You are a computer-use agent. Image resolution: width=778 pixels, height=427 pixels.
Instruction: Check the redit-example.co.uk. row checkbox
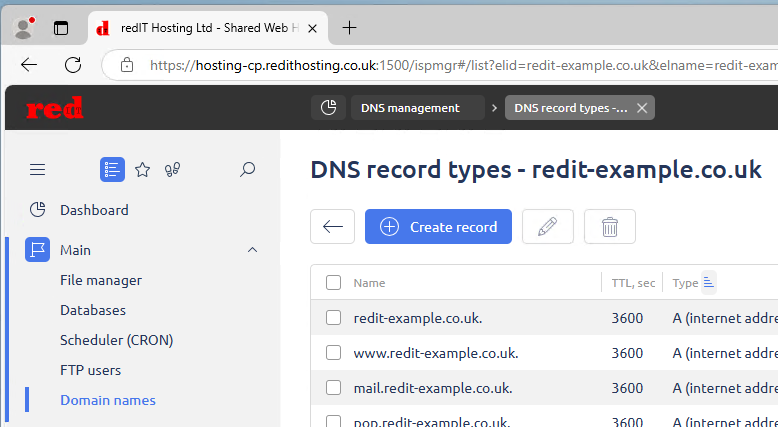[333, 318]
